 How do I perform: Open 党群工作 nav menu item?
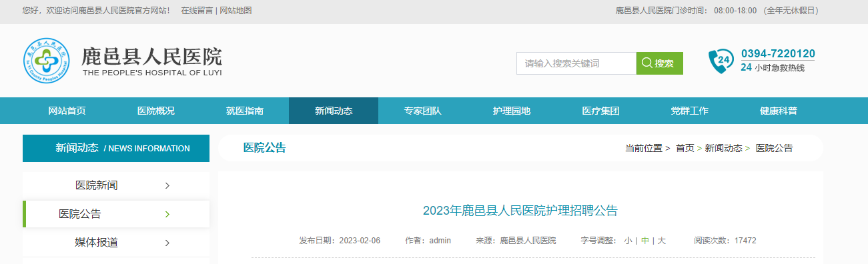tap(689, 111)
